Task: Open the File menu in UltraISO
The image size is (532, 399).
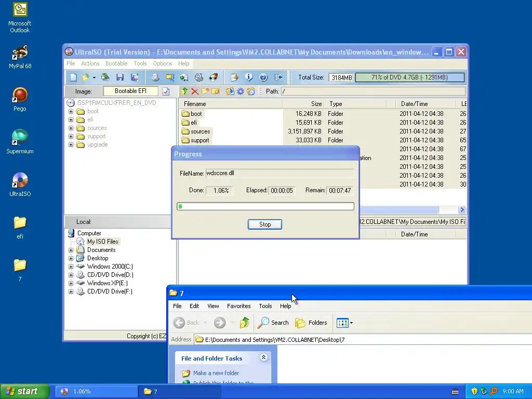Action: pos(71,63)
